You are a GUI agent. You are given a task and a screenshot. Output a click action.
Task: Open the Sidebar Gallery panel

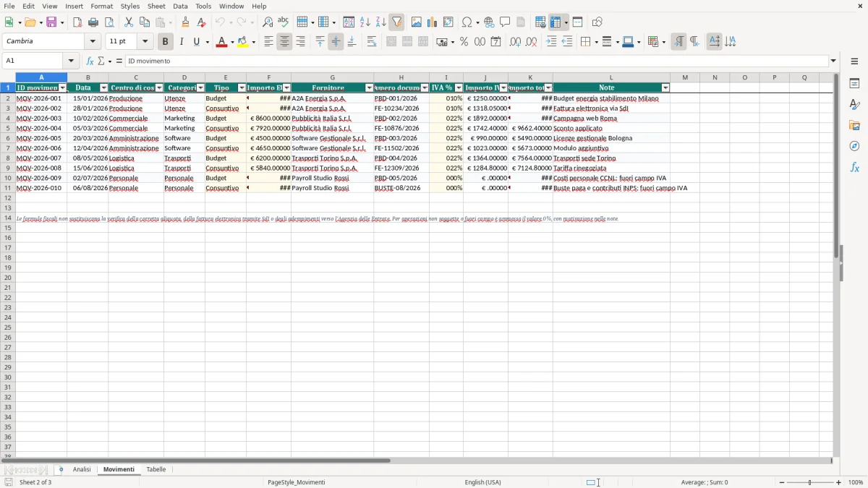tap(854, 126)
